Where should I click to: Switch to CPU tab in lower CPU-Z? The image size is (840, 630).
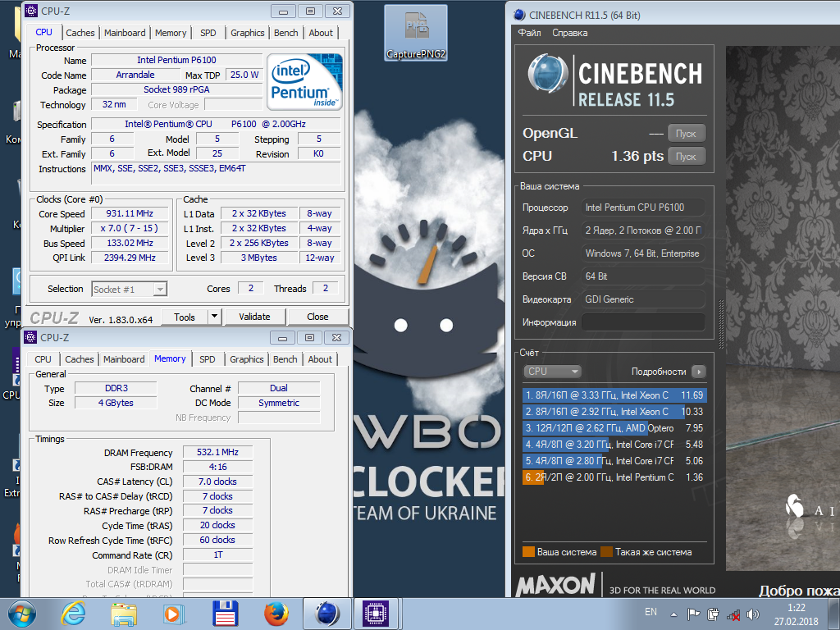(43, 359)
